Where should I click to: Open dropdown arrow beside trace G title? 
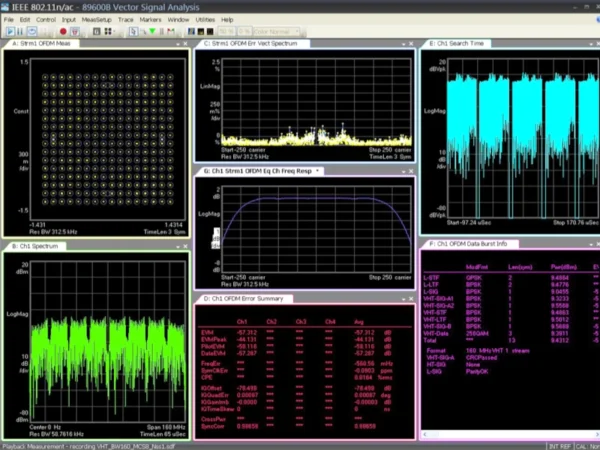(x=318, y=171)
